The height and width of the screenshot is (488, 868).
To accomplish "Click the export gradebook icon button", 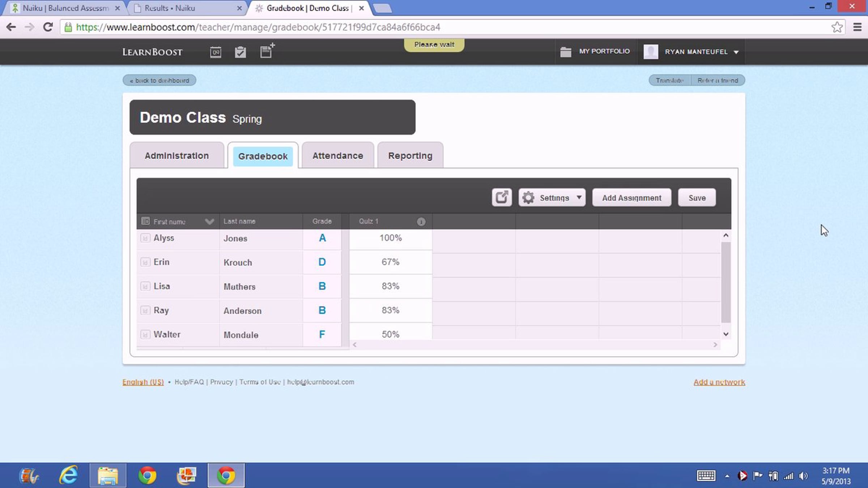I will [502, 197].
